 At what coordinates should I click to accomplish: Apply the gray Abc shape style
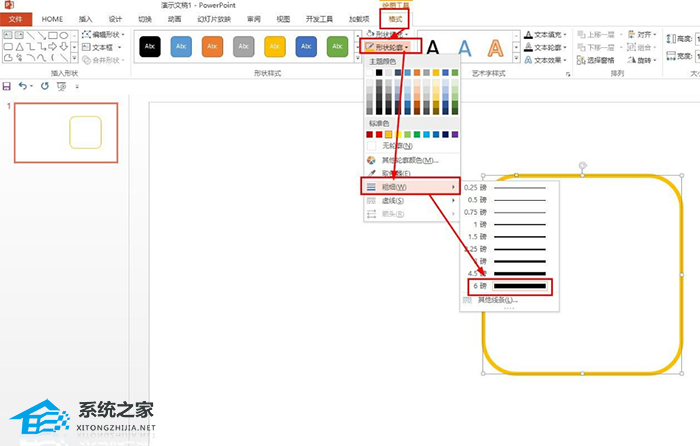(244, 46)
